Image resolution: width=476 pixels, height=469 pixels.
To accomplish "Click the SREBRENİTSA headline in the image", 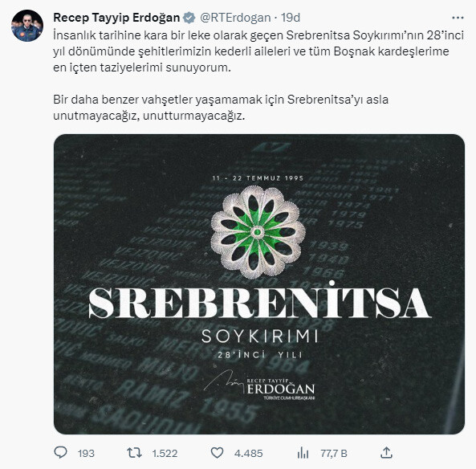I will click(259, 300).
